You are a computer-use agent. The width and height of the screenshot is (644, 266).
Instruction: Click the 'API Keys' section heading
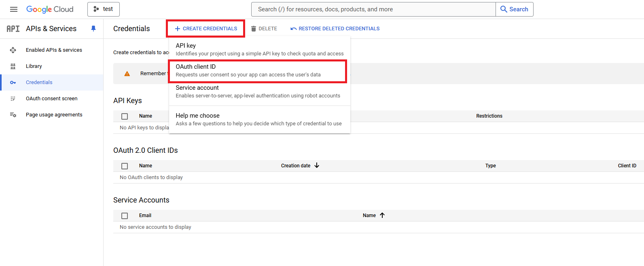(x=127, y=101)
